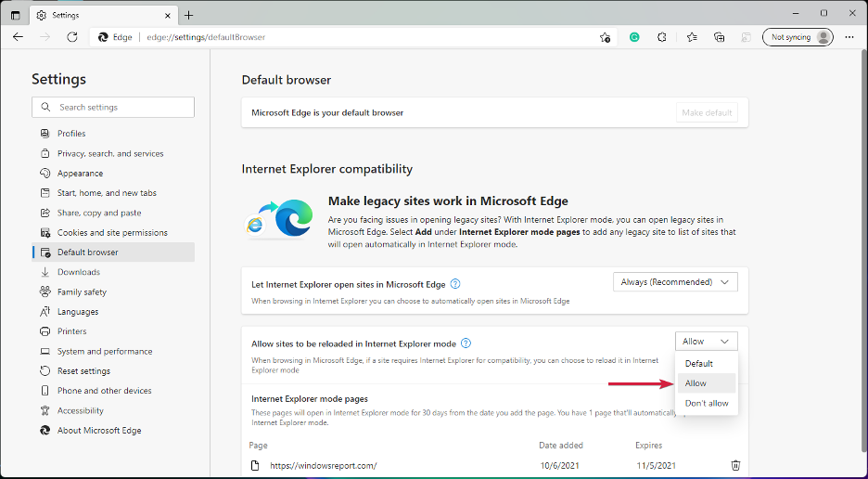Open Appearance settings section
This screenshot has width=868, height=479.
point(113,174)
